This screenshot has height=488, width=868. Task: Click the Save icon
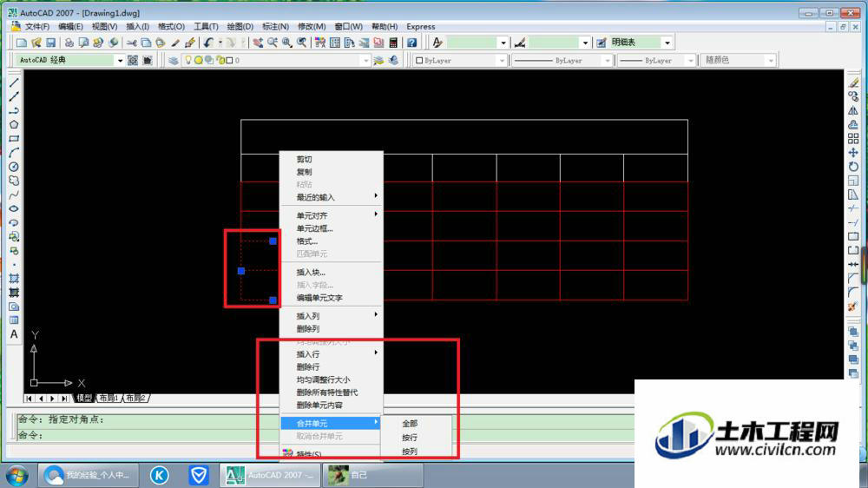click(50, 43)
